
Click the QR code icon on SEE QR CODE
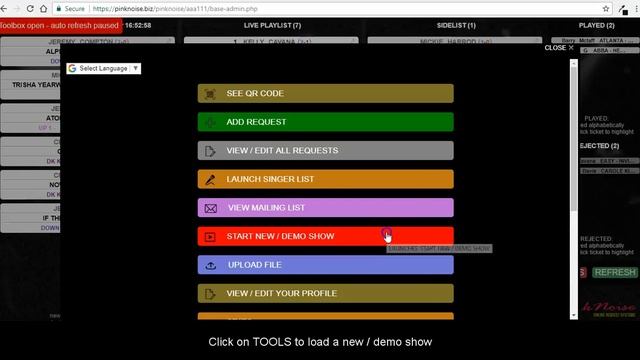point(210,94)
